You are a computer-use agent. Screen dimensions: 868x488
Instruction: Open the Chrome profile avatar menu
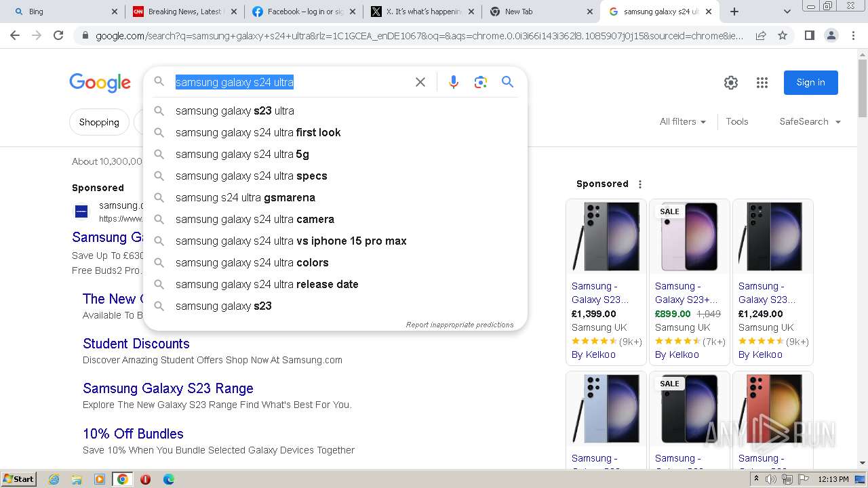[831, 35]
